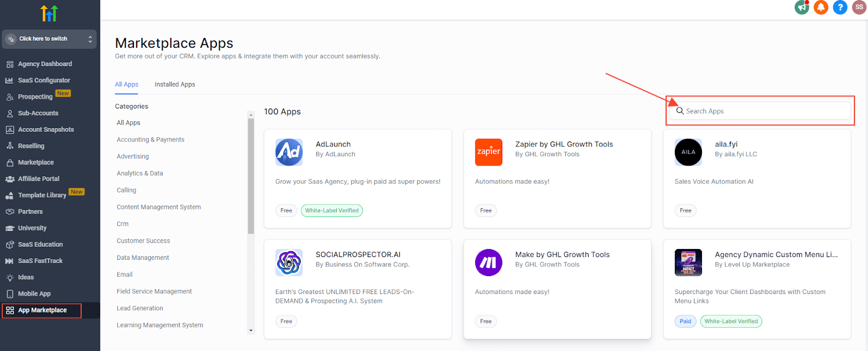Click the Template Library icon
Image resolution: width=868 pixels, height=351 pixels.
tap(10, 195)
